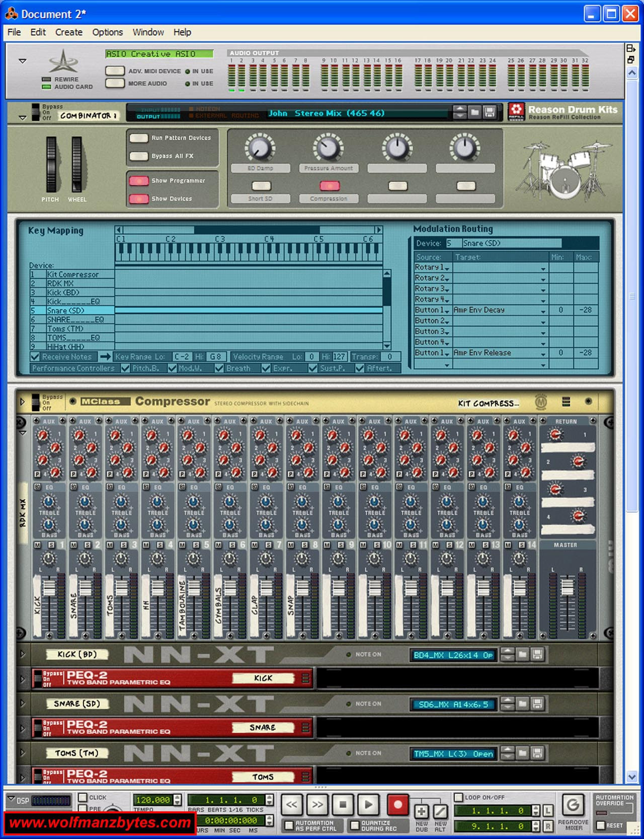The width and height of the screenshot is (644, 839).
Task: Click the More Audio button
Action: (x=115, y=83)
